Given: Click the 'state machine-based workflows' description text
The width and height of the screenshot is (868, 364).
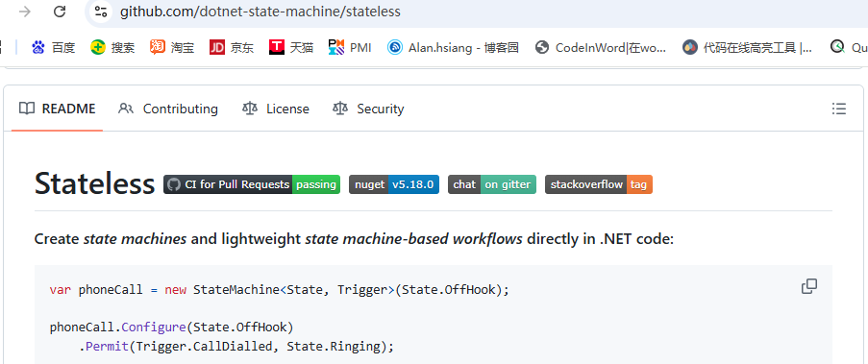Looking at the screenshot, I should (x=413, y=239).
